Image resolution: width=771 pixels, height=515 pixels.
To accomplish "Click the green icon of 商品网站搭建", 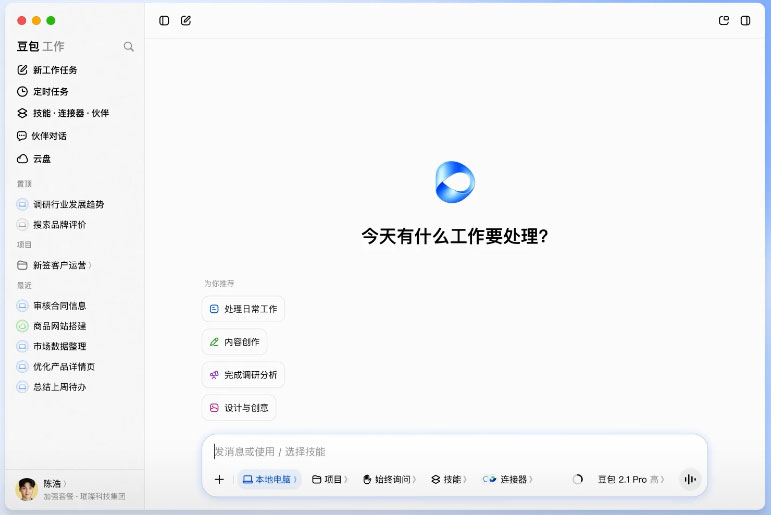I will 22,326.
